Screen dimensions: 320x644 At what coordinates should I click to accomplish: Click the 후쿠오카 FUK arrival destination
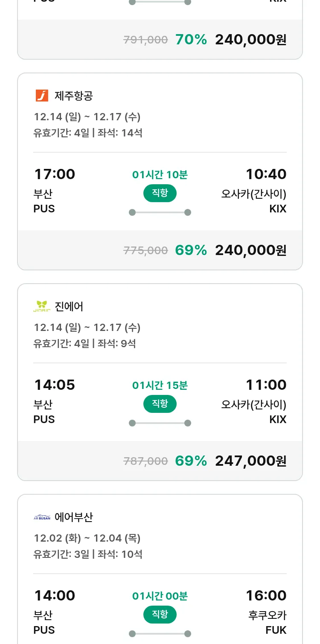click(267, 622)
